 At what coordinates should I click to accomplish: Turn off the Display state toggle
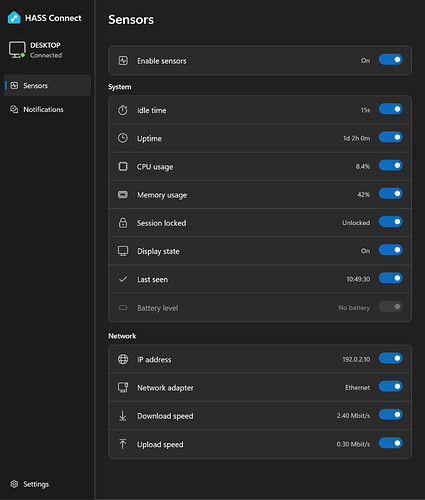[x=391, y=250]
